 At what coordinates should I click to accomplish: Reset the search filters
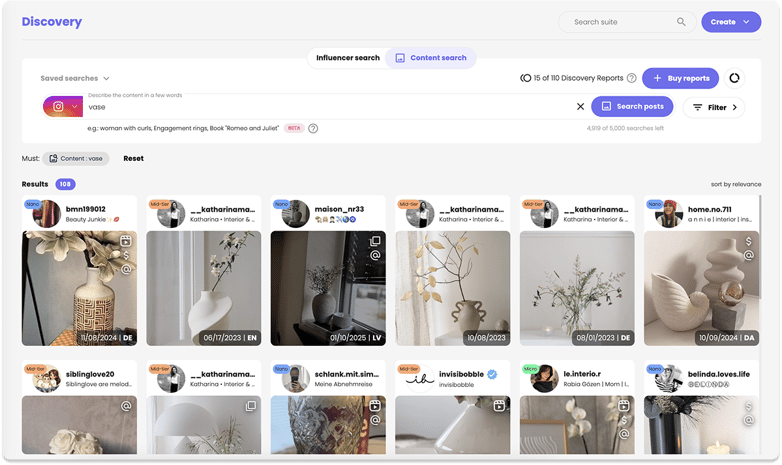pyautogui.click(x=133, y=159)
